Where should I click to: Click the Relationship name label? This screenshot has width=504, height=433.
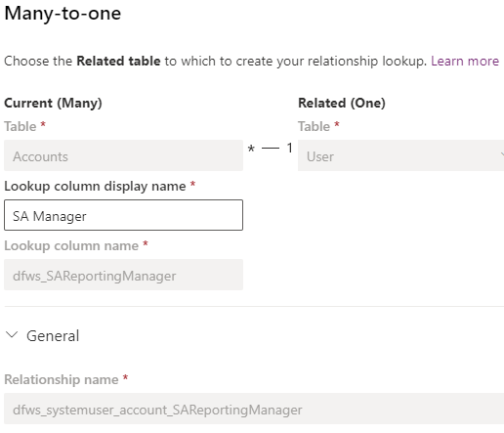pyautogui.click(x=62, y=379)
